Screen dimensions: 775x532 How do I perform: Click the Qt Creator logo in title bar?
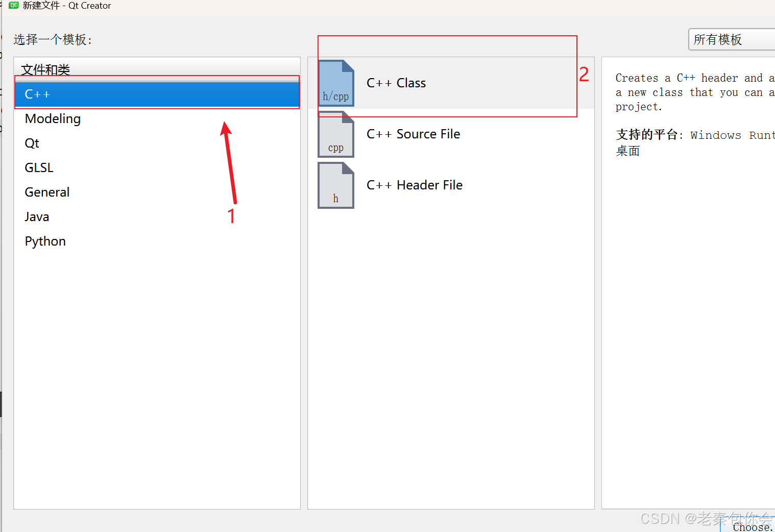point(14,5)
